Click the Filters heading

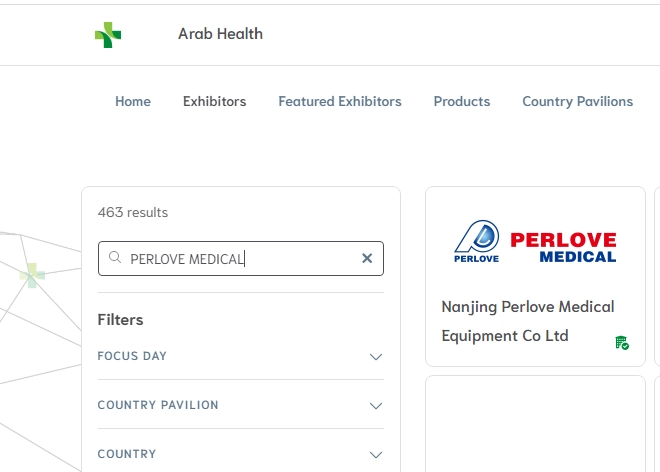point(120,320)
